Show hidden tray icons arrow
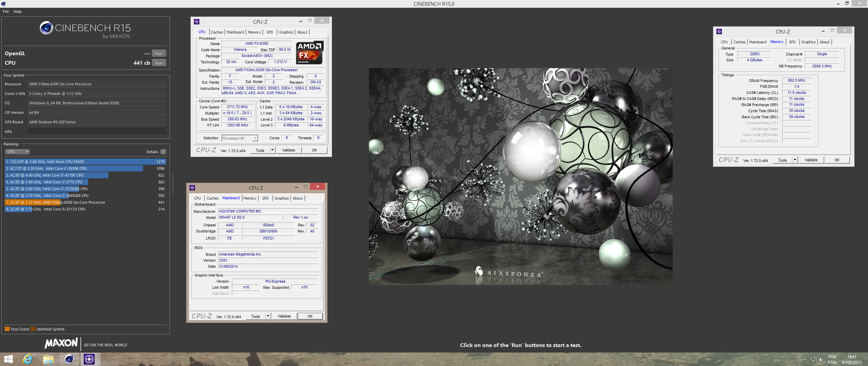The height and width of the screenshot is (366, 868). point(804,360)
